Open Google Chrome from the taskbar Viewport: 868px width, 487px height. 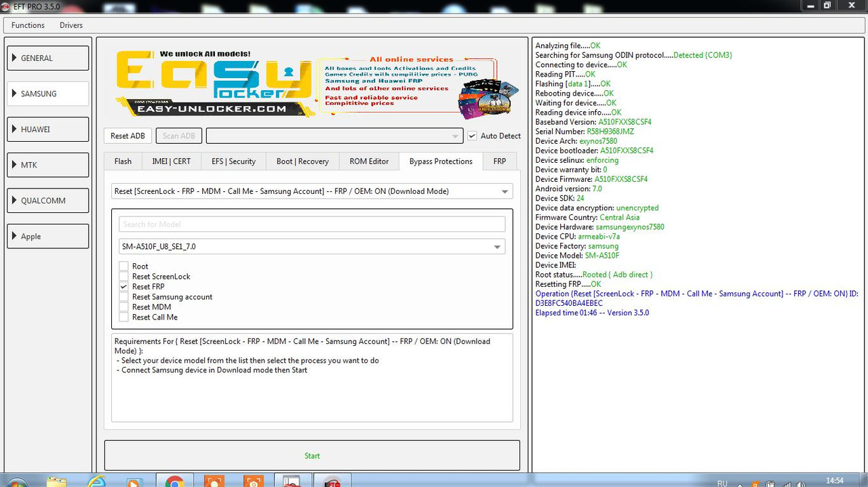click(x=174, y=482)
